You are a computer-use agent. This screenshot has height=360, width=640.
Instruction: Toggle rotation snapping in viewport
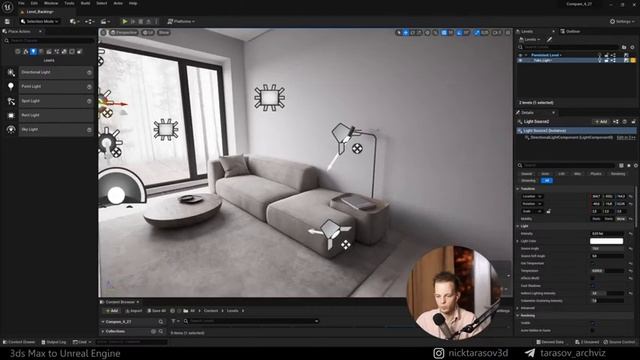[460, 33]
